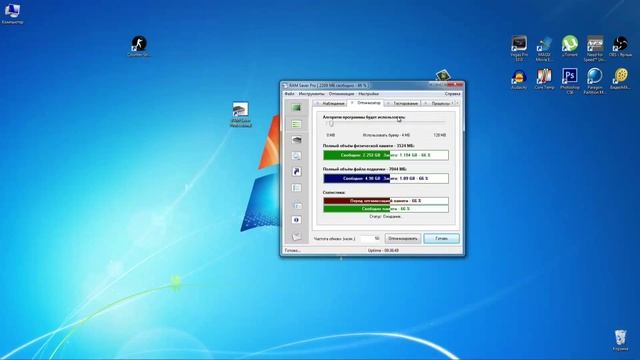Switch to the Тестирование tab

403,103
